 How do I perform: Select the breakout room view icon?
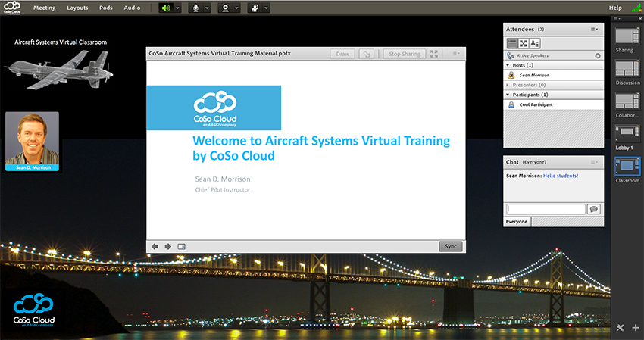coord(524,43)
